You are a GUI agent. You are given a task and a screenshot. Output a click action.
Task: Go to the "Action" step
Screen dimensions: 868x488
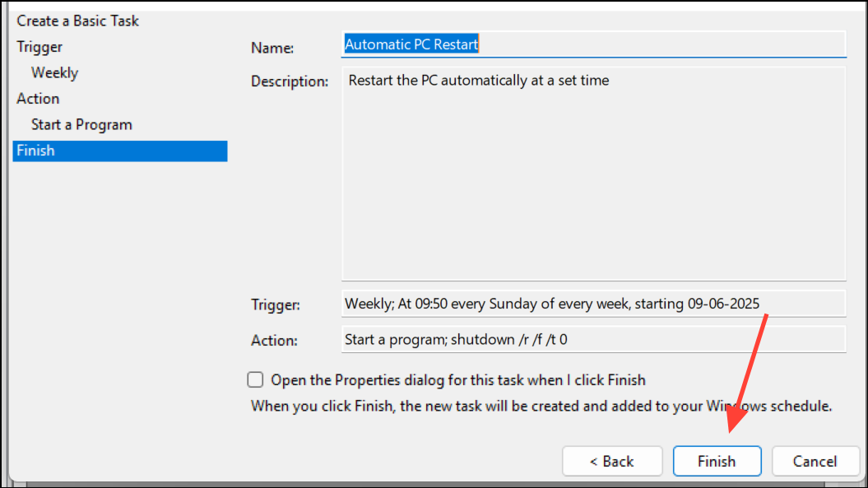(37, 98)
